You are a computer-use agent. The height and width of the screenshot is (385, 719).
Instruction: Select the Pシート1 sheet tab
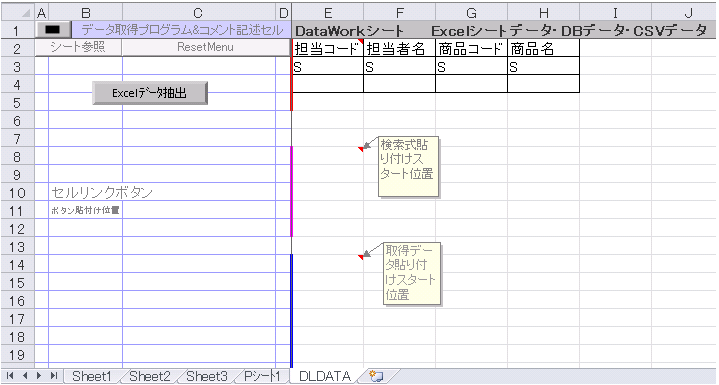point(262,376)
